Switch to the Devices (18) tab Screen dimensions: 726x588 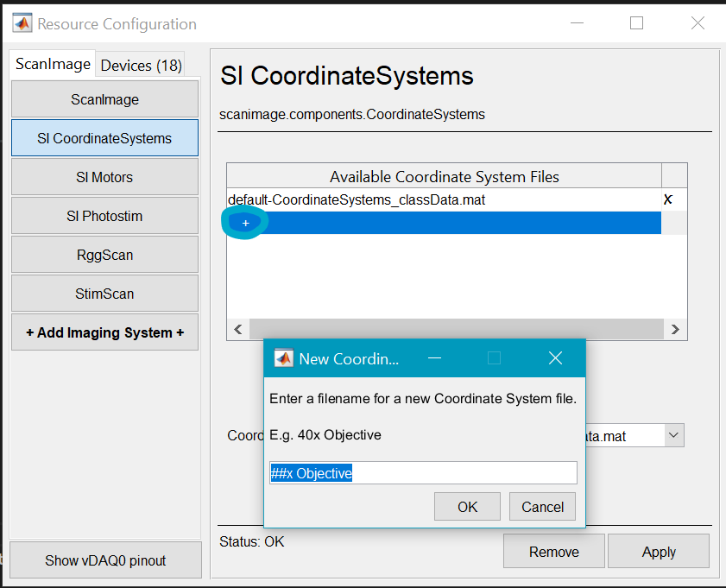click(x=141, y=66)
